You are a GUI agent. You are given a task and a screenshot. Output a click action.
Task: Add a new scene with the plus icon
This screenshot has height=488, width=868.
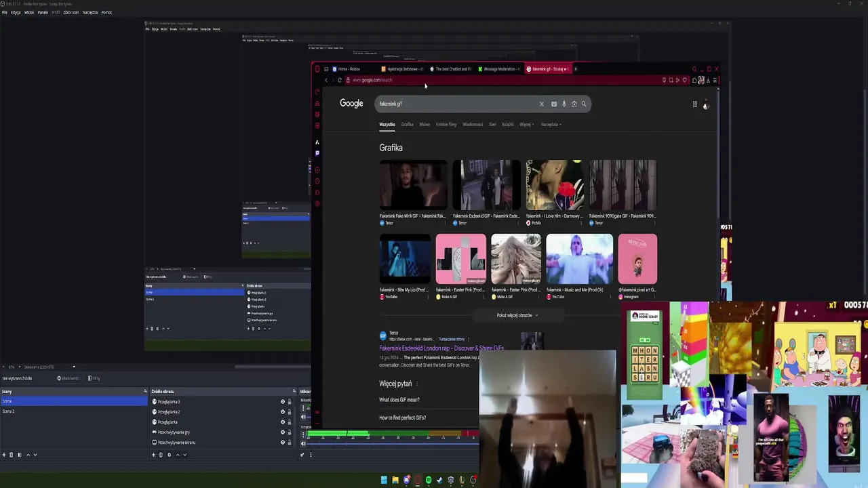tap(4, 455)
